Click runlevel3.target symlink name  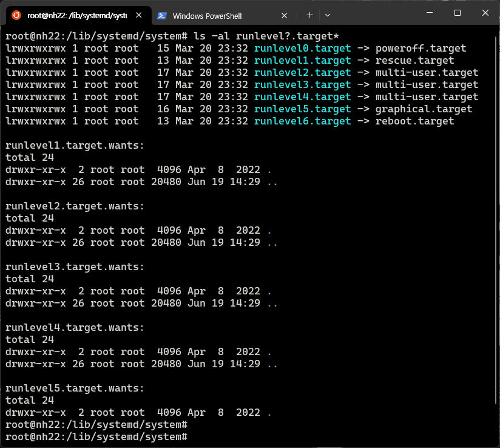coord(302,84)
